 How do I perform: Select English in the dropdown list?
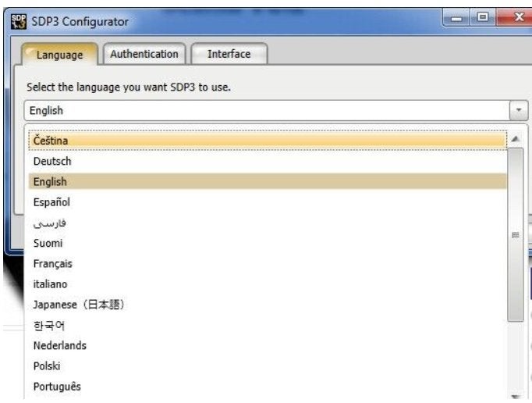[268, 181]
